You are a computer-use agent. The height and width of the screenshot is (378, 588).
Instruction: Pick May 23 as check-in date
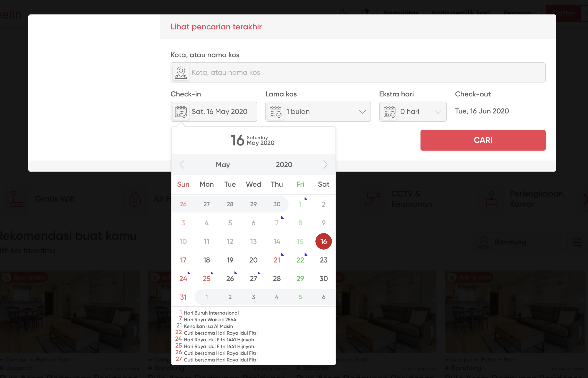pyautogui.click(x=323, y=260)
